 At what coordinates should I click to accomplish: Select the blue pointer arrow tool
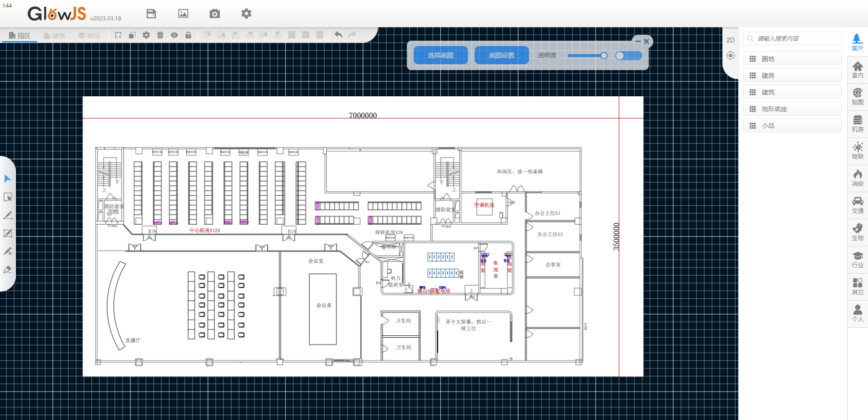8,179
